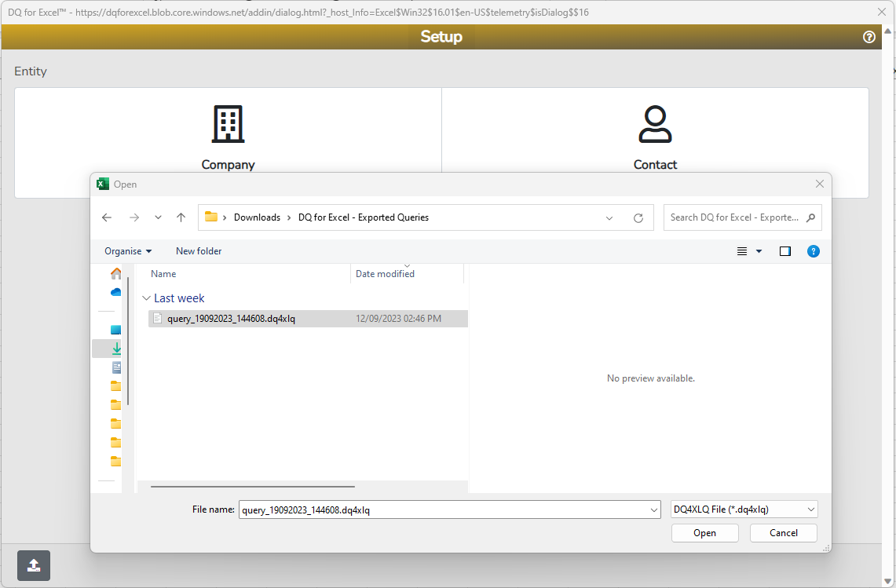Open Home in the navigation pane
896x588 pixels.
point(116,274)
